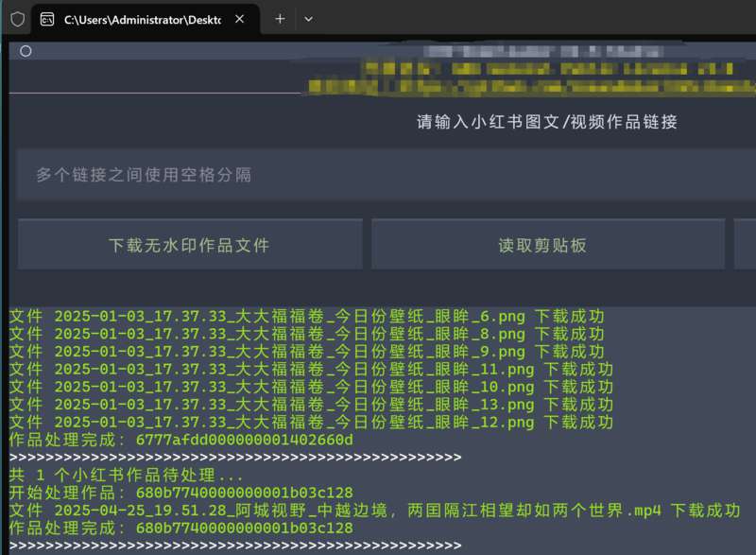The width and height of the screenshot is (756, 555).
Task: Open a new terminal tab with plus
Action: pyautogui.click(x=279, y=19)
